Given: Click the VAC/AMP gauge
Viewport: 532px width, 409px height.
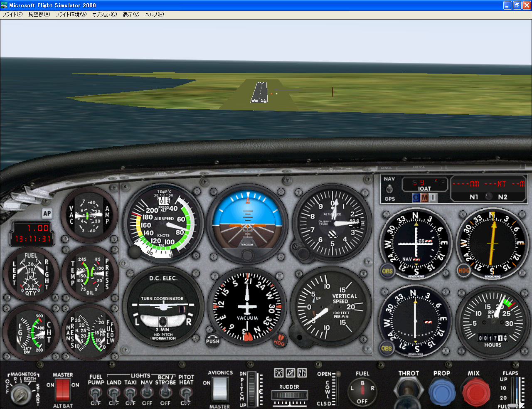Looking at the screenshot, I should pos(89,214).
